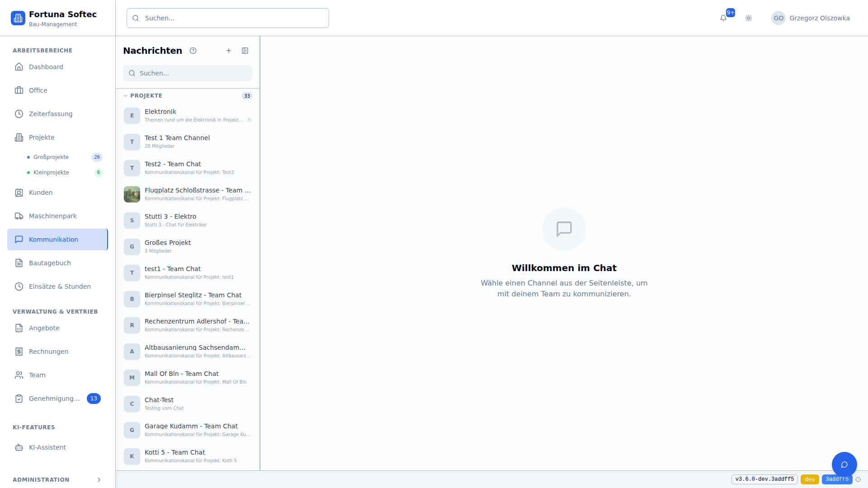Image resolution: width=868 pixels, height=488 pixels.
Task: Click the dev environment badge
Action: (809, 479)
